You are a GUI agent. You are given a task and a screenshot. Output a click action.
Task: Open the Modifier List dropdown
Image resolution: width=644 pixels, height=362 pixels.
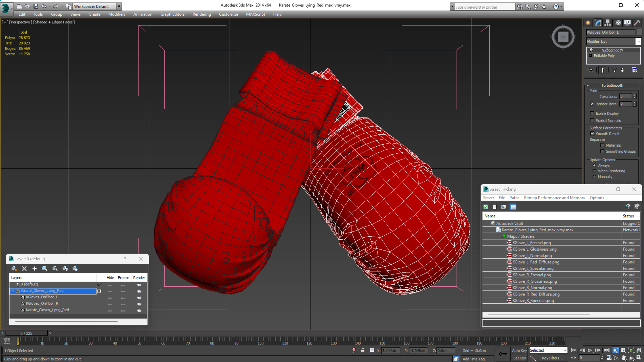coord(639,41)
